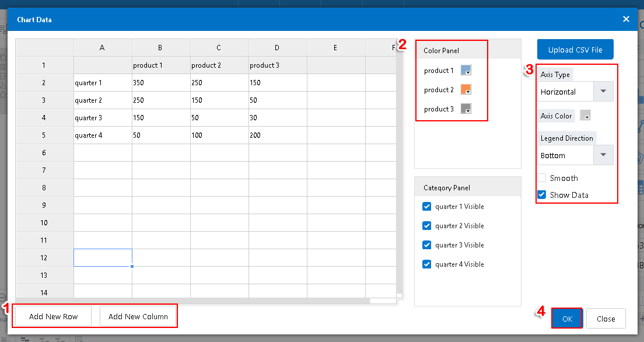Click the Upload CSV File button
Screen dimensions: 644x342
[x=575, y=50]
